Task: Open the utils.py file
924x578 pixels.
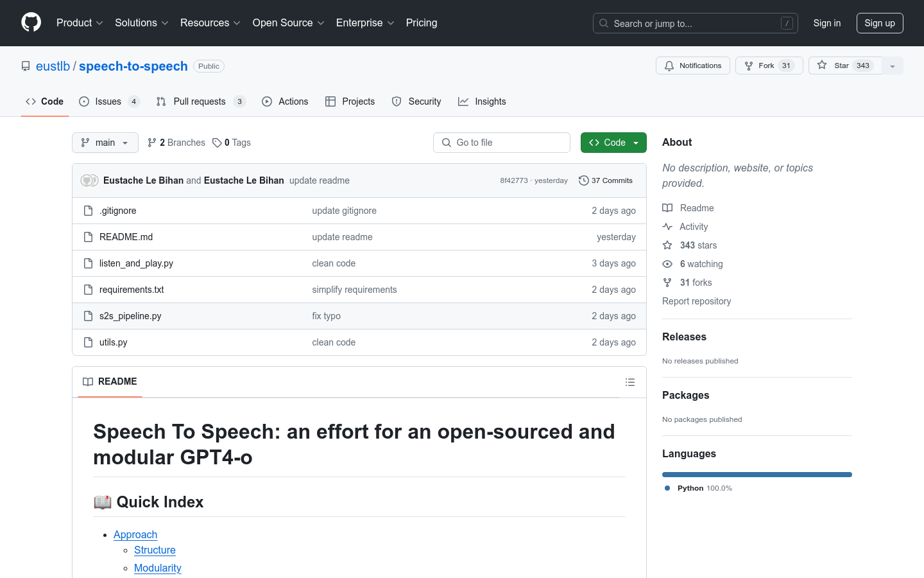Action: pyautogui.click(x=114, y=342)
